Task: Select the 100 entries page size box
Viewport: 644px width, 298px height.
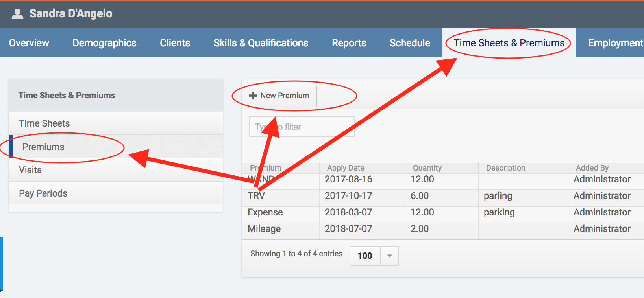Action: (365, 256)
